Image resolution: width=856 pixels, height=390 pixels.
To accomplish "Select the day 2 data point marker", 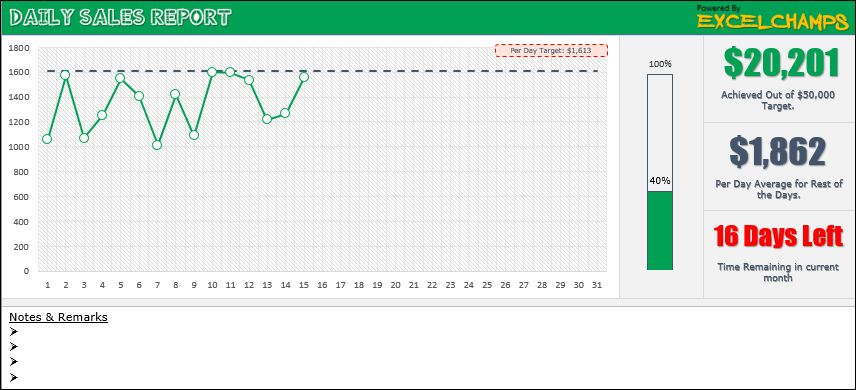I will click(66, 75).
